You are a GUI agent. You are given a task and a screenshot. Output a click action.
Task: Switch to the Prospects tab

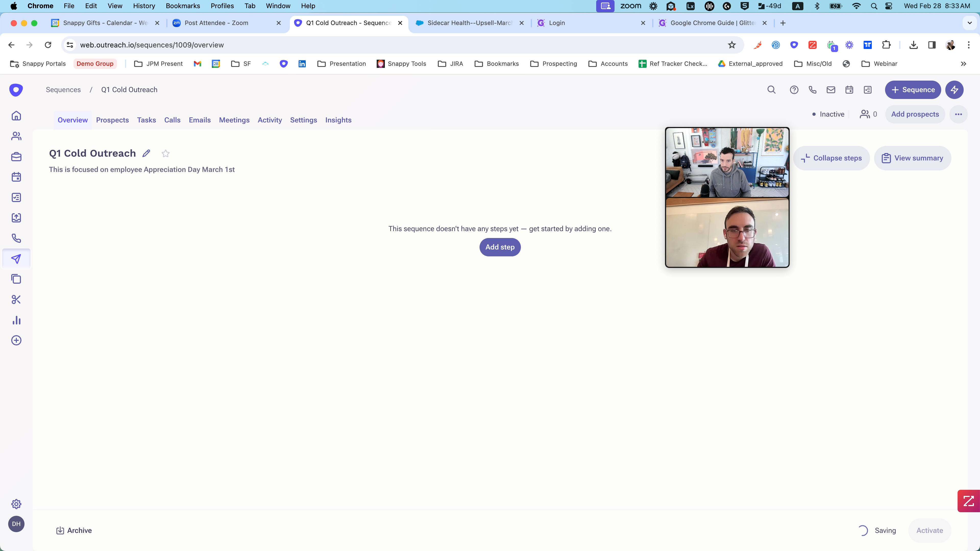tap(112, 120)
